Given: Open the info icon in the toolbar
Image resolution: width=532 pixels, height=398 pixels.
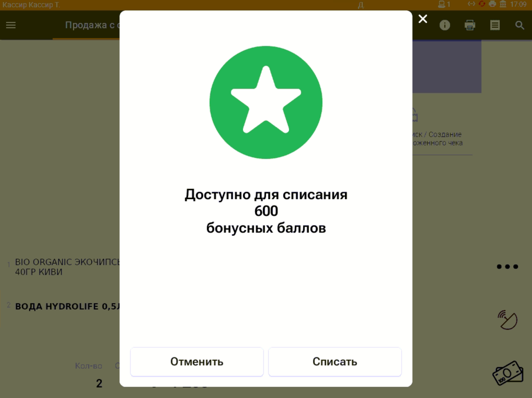Looking at the screenshot, I should point(445,25).
